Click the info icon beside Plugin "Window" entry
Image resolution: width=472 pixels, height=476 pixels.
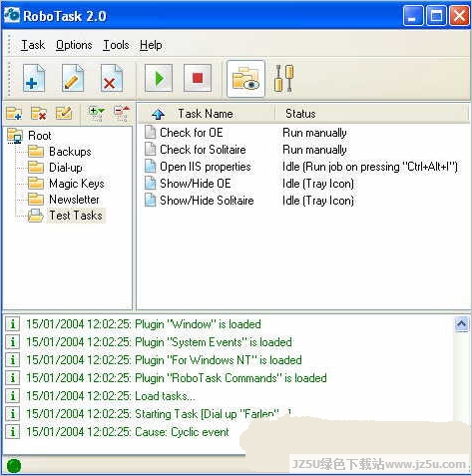(13, 323)
